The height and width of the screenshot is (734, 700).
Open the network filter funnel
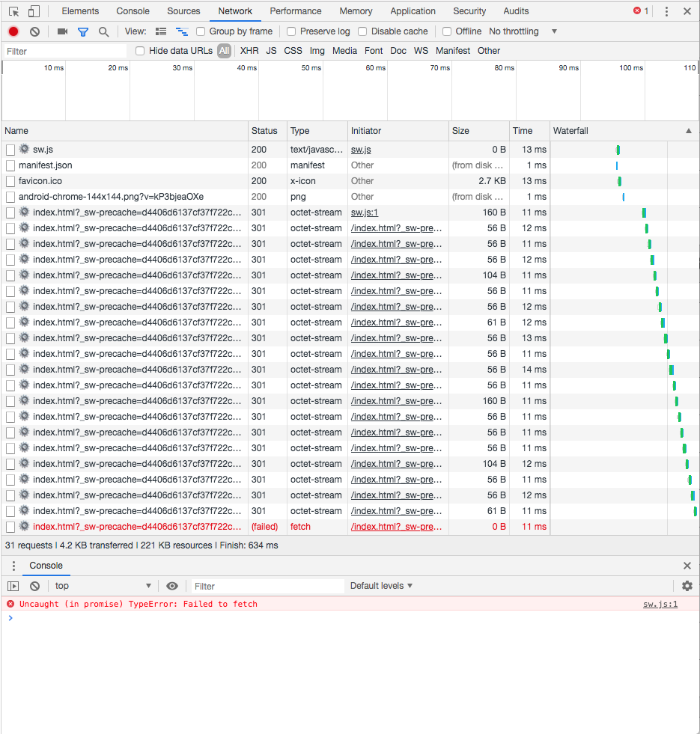(x=83, y=31)
